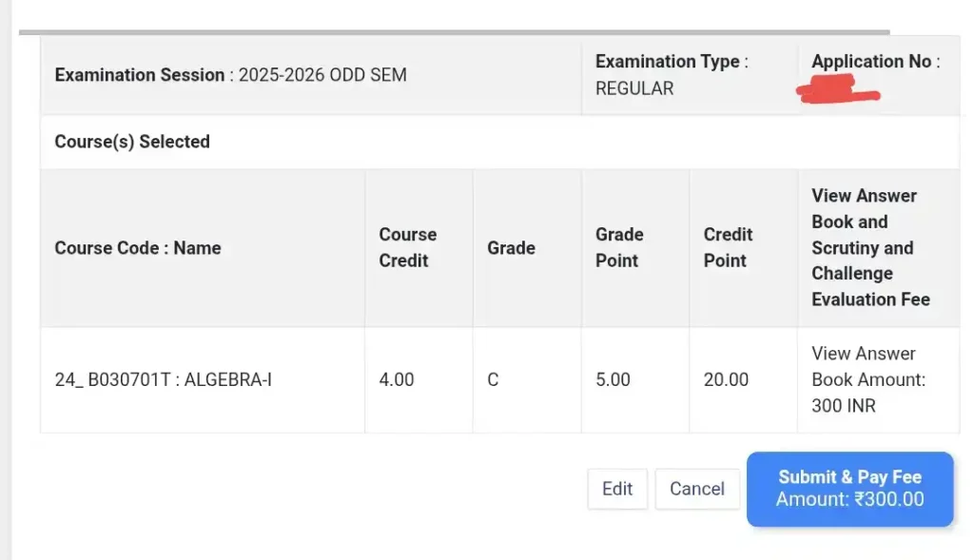Select the Credit Point column header

tap(728, 247)
